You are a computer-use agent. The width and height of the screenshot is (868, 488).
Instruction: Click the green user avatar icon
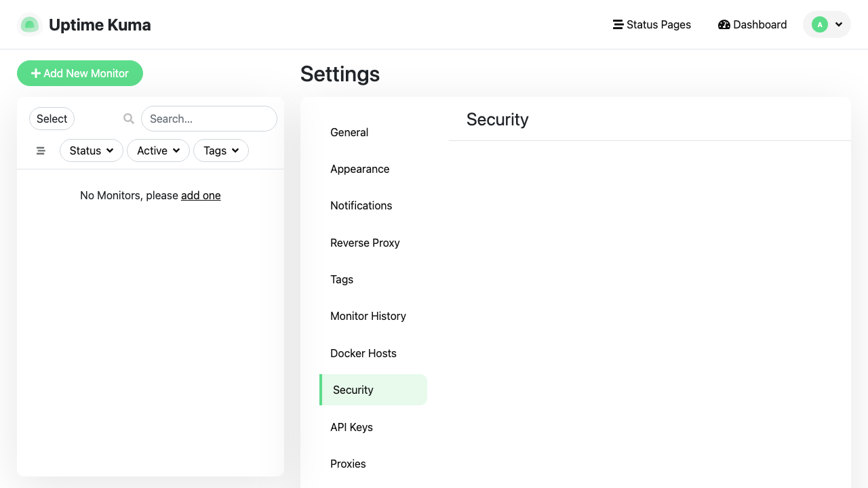(x=820, y=24)
